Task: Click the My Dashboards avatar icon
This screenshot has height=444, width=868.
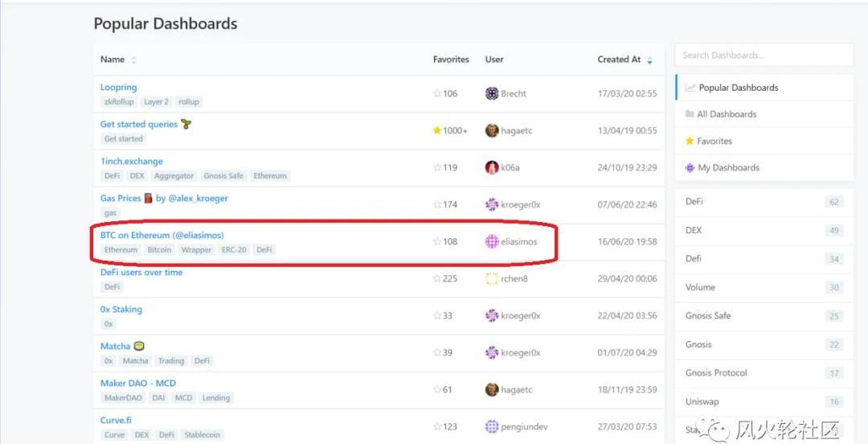Action: click(x=690, y=167)
